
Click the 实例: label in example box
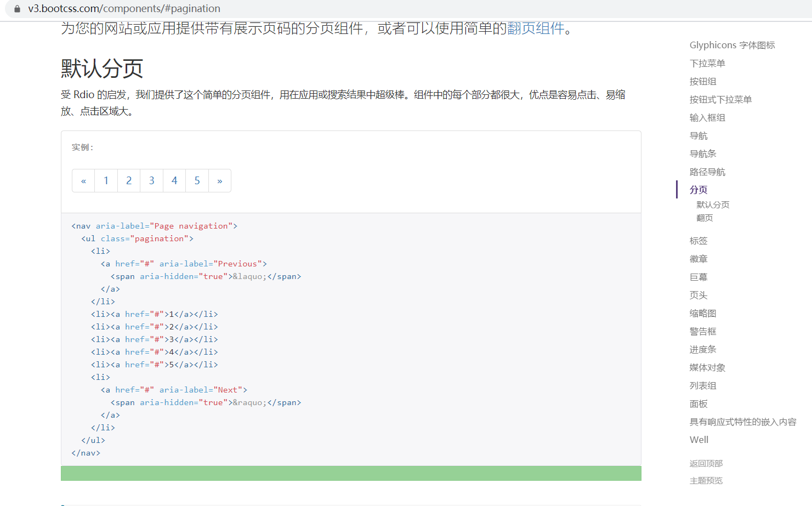83,147
